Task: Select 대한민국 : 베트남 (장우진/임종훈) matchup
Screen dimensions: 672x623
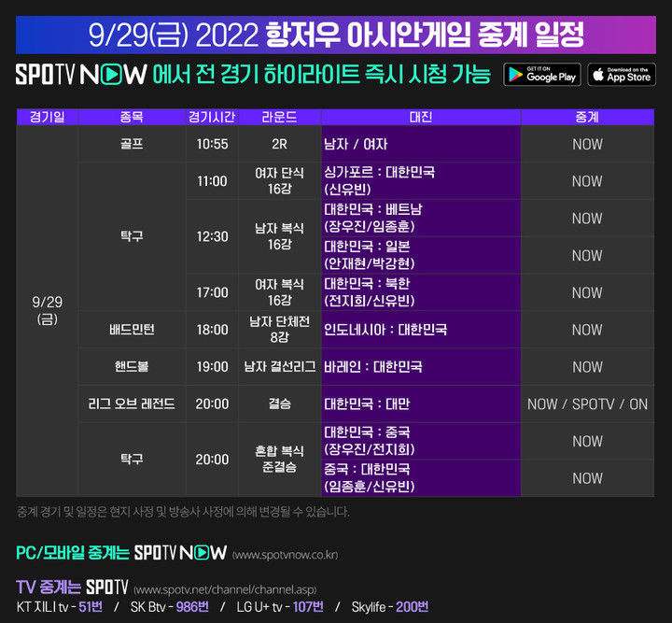Action: [x=421, y=218]
